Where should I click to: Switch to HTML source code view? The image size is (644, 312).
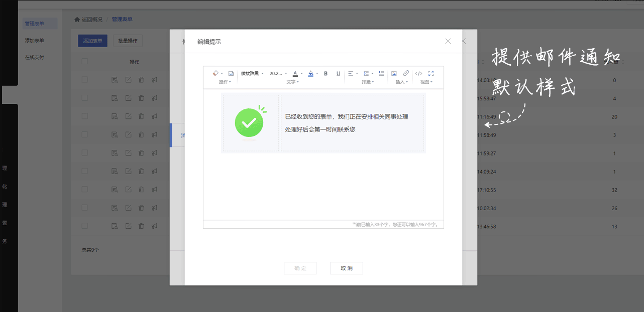418,73
